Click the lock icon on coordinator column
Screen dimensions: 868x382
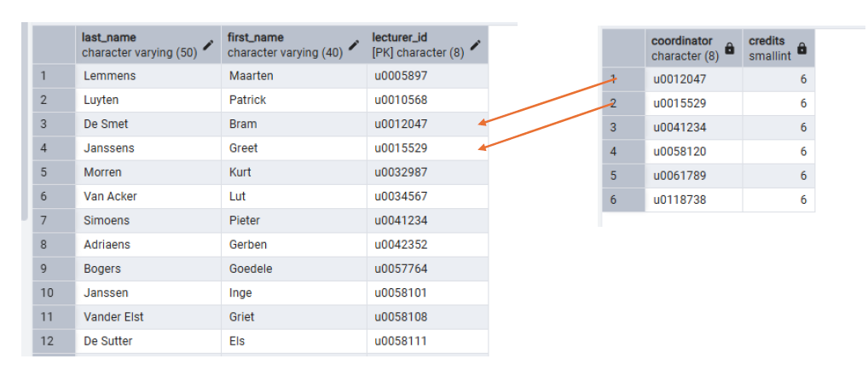[729, 49]
